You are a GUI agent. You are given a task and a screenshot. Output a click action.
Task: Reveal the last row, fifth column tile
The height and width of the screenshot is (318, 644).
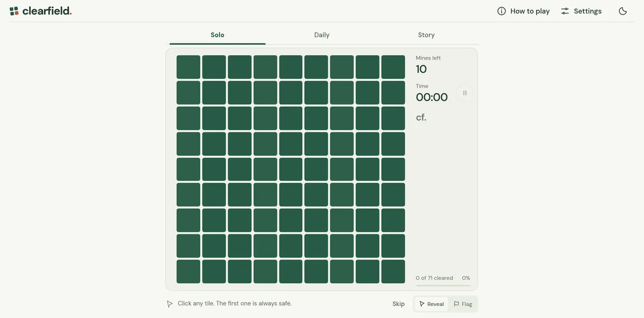point(291,272)
